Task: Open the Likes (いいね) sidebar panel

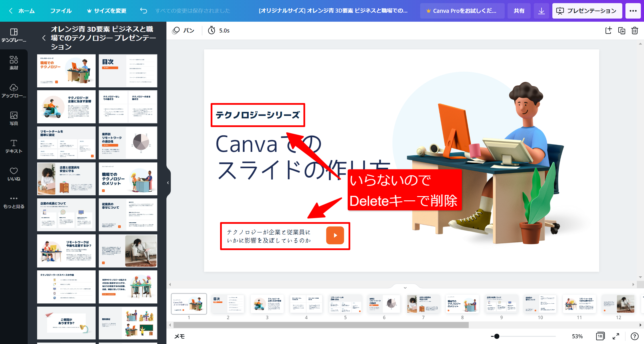Action: [14, 174]
